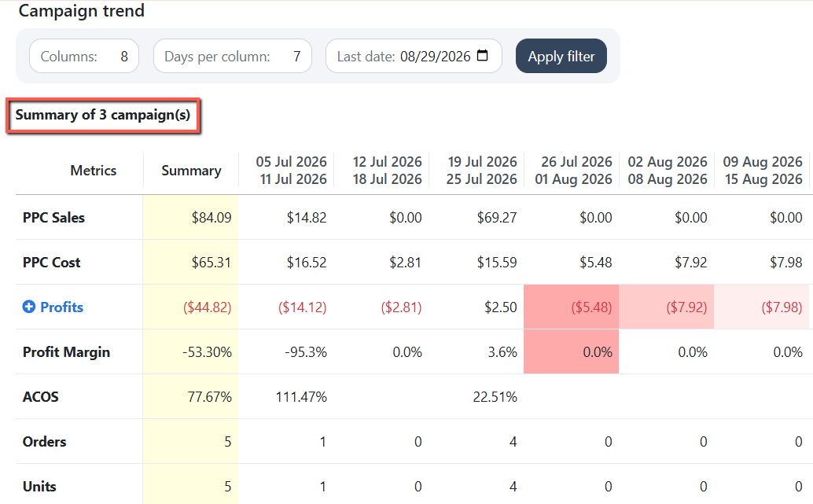
Task: Click the highlighted ($5.48) profit cell
Action: pos(572,307)
